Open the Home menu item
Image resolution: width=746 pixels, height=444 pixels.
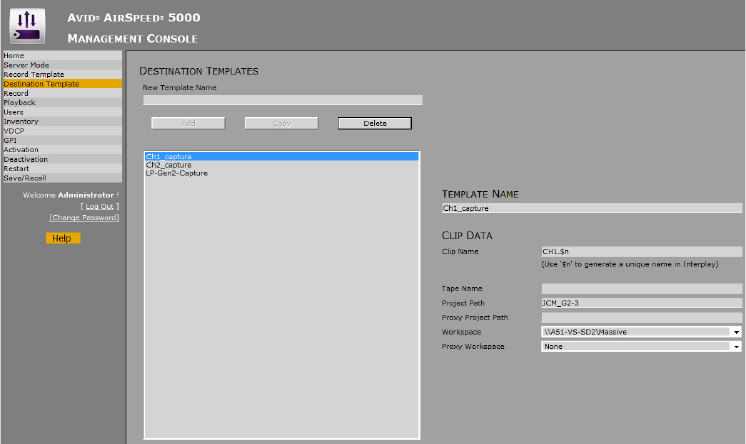[62, 55]
